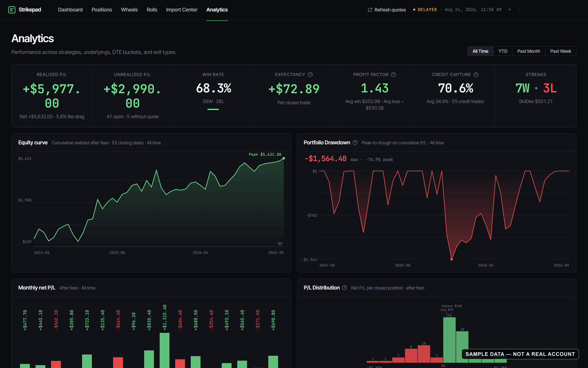This screenshot has width=588, height=368.
Task: Expand the quote timestamp dropdown chevron
Action: (x=510, y=10)
